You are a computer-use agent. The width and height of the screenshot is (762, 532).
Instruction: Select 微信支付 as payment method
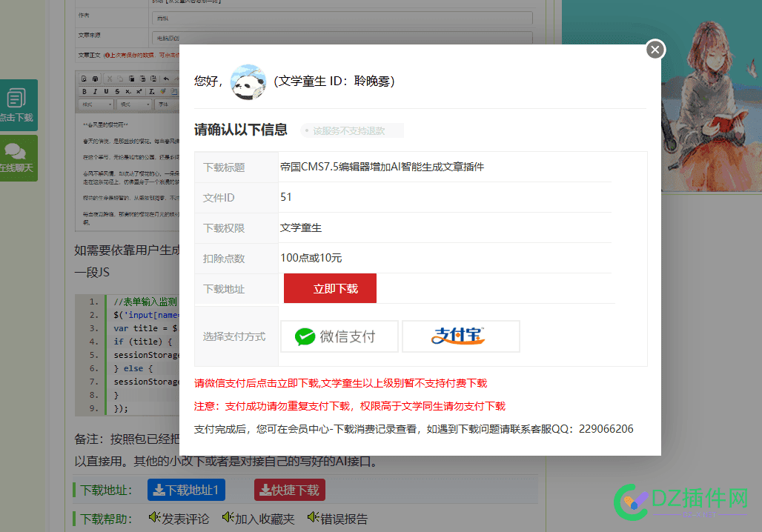point(339,336)
